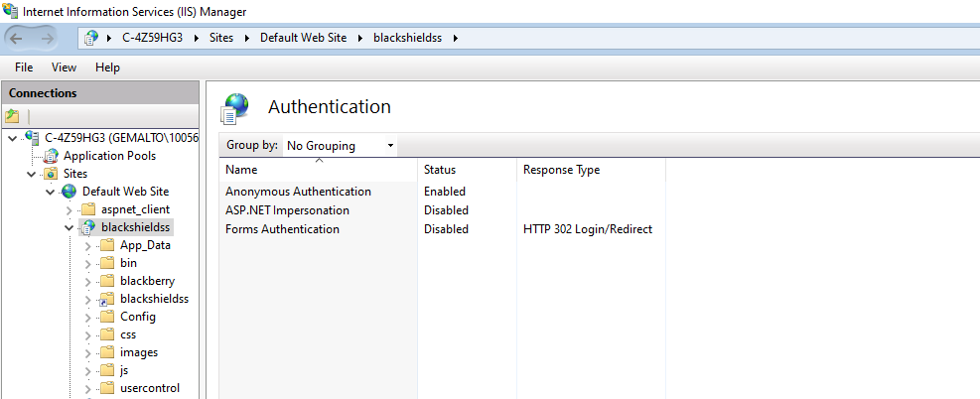Click the IIS Manager title bar icon
Screen dimensions: 980x399
pyautogui.click(x=10, y=11)
